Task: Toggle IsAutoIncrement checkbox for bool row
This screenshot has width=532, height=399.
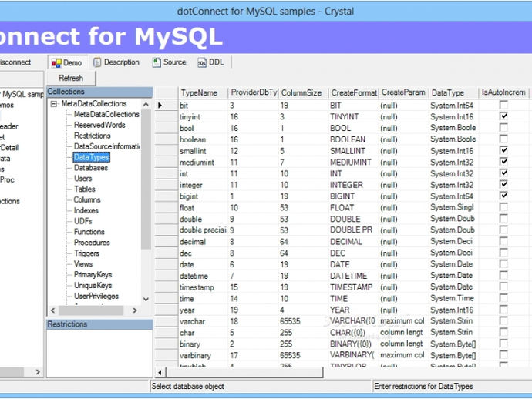Action: pyautogui.click(x=503, y=128)
